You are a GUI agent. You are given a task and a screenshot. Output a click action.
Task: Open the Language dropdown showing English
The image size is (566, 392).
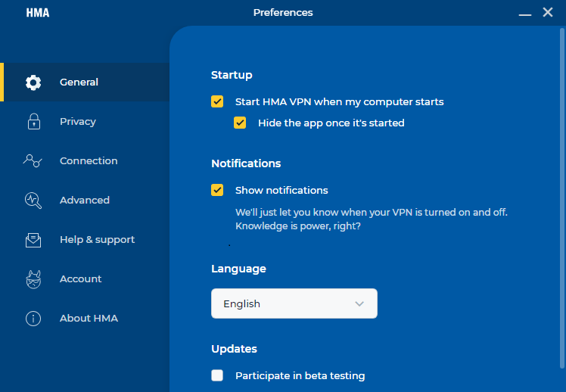point(294,303)
